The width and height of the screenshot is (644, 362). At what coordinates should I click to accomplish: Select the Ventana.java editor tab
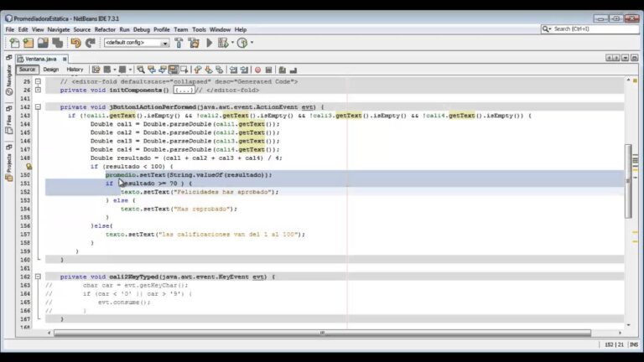point(40,59)
